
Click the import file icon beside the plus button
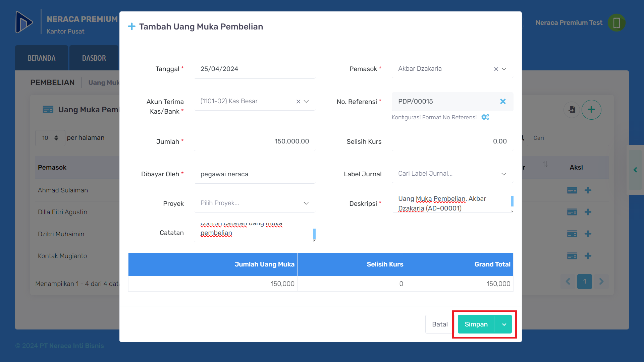[x=572, y=110]
